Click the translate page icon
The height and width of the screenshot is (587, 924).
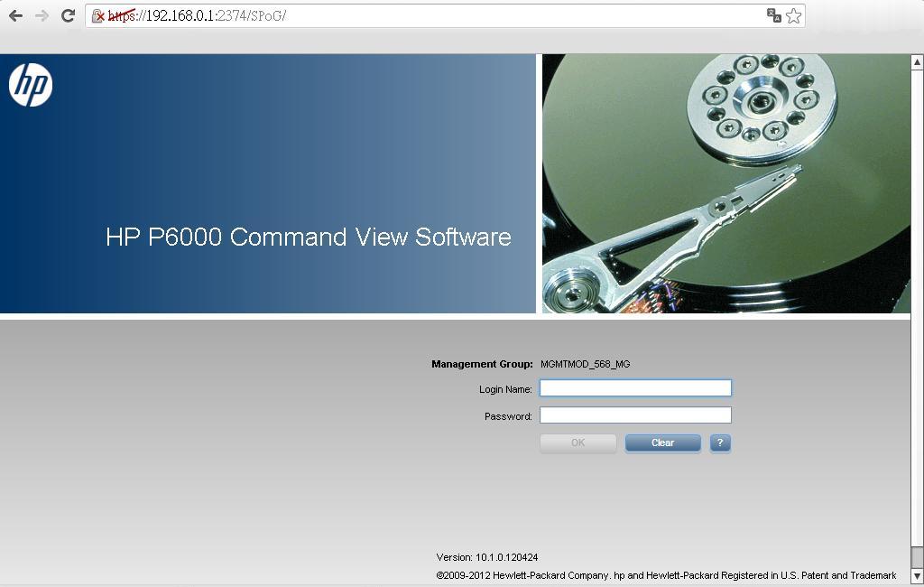pyautogui.click(x=773, y=15)
